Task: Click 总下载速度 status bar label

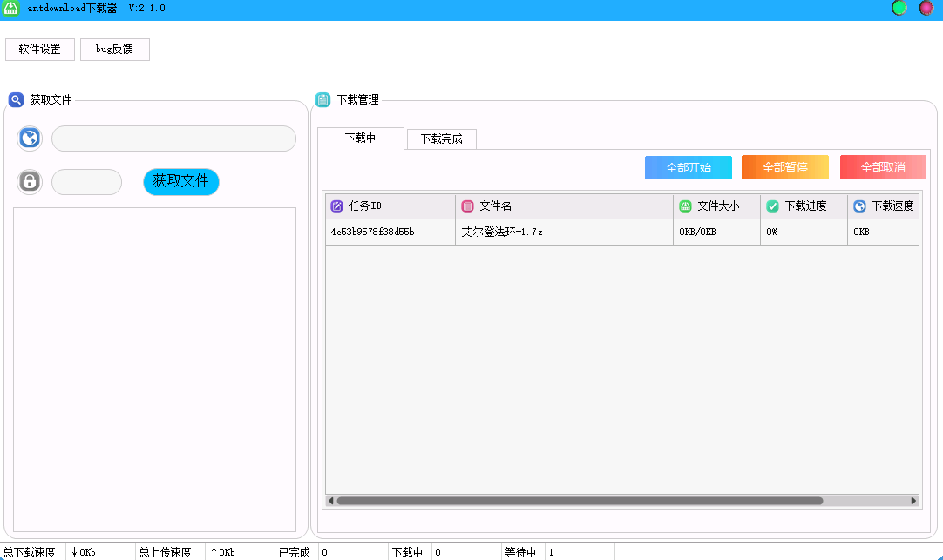Action: 31,552
